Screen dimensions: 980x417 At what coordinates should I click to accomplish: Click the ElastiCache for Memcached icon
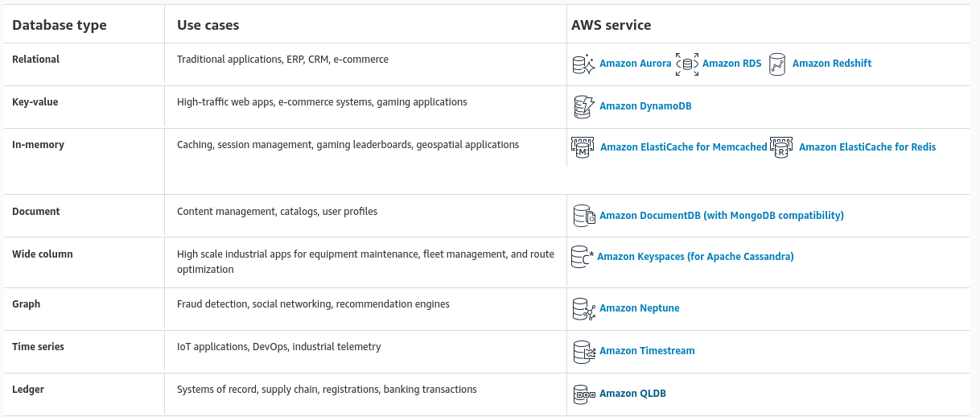pos(583,147)
